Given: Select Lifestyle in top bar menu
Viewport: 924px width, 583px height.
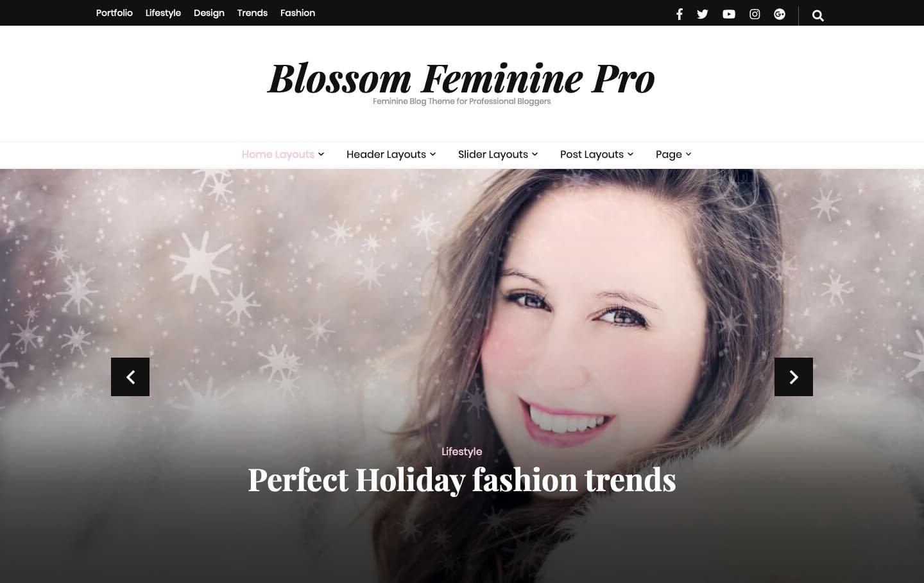Looking at the screenshot, I should 163,13.
